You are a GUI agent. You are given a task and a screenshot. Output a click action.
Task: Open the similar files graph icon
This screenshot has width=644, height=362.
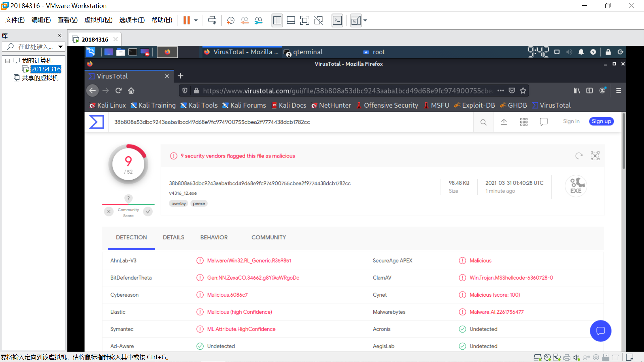(595, 156)
